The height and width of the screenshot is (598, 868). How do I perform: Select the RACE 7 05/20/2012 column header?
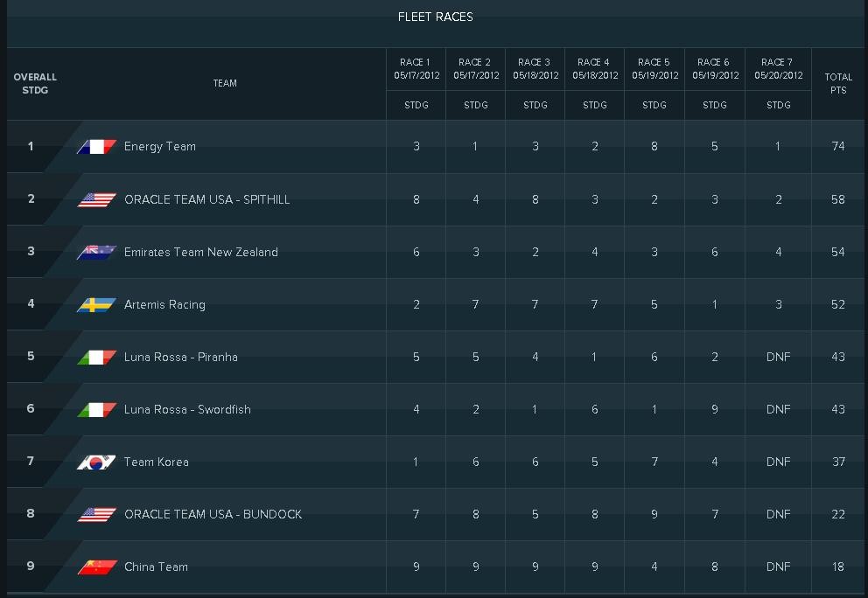778,69
